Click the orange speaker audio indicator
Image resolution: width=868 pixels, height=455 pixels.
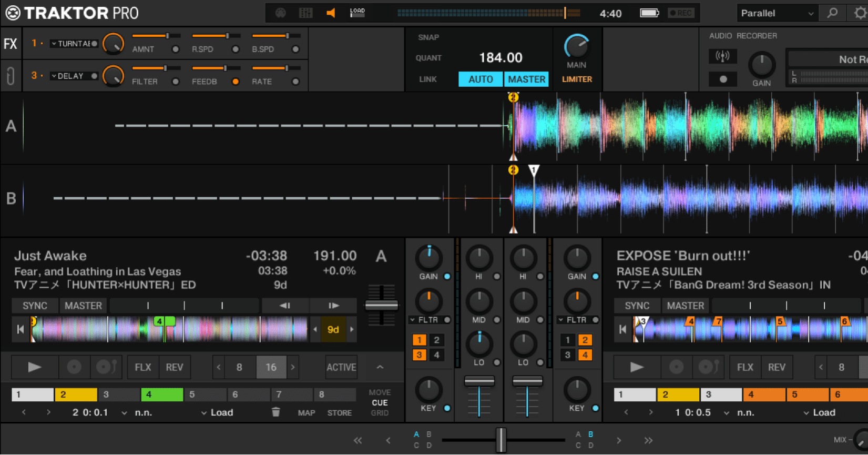tap(331, 13)
